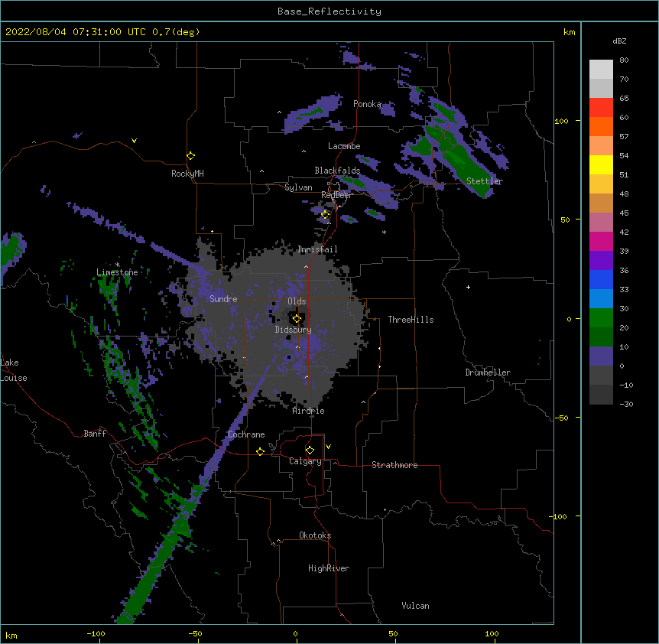This screenshot has width=659, height=644.
Task: Click the Lacombe city label
Action: (x=344, y=146)
